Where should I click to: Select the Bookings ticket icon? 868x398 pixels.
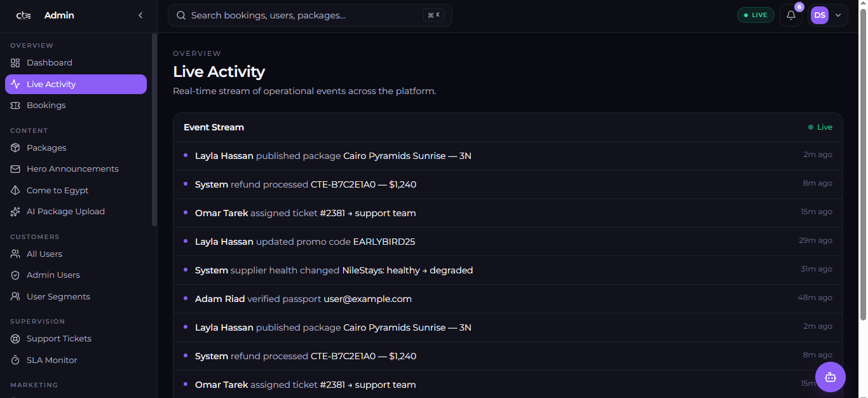pos(15,106)
